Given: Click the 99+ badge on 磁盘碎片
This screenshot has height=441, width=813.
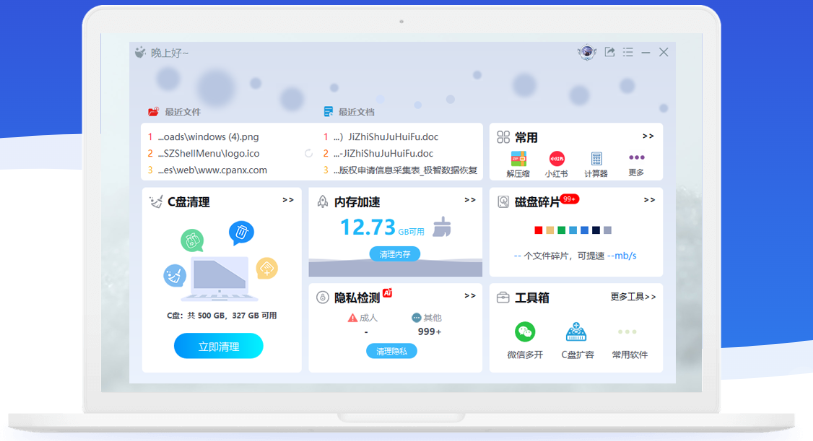Looking at the screenshot, I should tap(570, 199).
